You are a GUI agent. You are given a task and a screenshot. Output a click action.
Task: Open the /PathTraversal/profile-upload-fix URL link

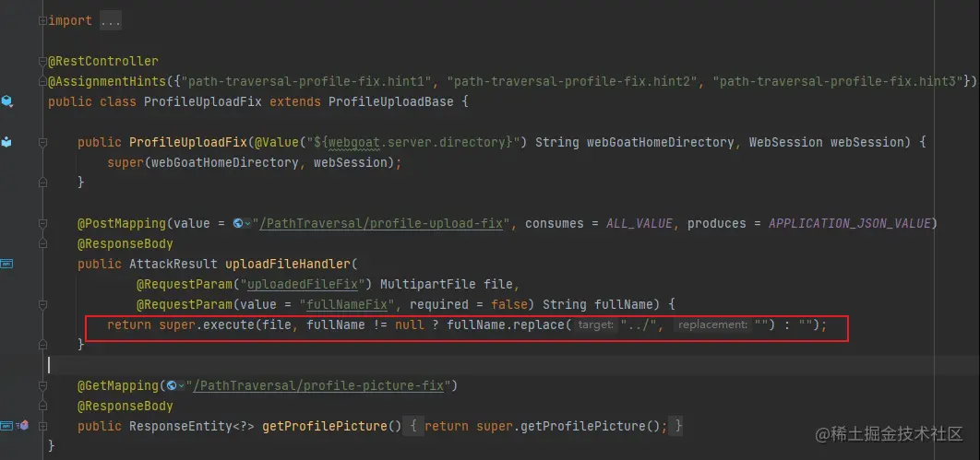pos(380,223)
